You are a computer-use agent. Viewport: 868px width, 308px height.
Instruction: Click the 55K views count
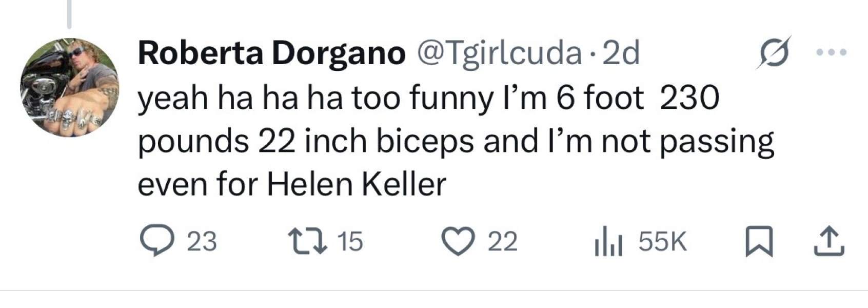(662, 241)
